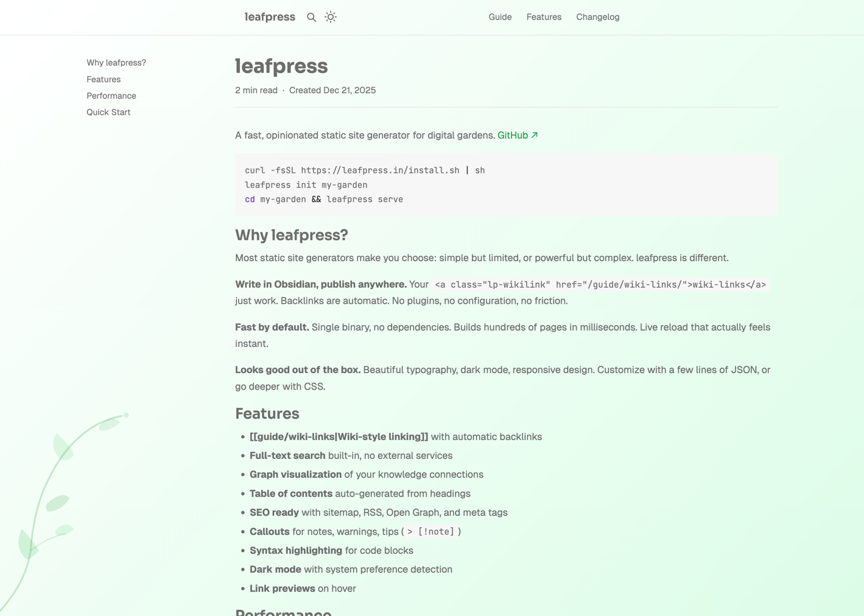The width and height of the screenshot is (864, 616).
Task: Click the 'cd my-garden && leafpress serve' line
Action: point(324,199)
